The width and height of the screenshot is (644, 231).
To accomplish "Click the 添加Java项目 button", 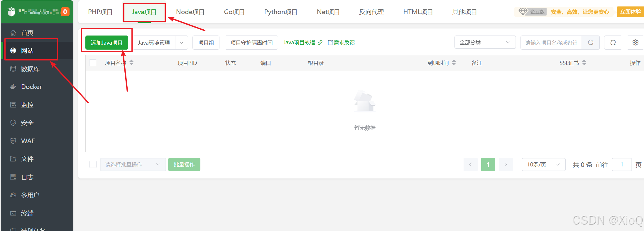I will (x=107, y=43).
